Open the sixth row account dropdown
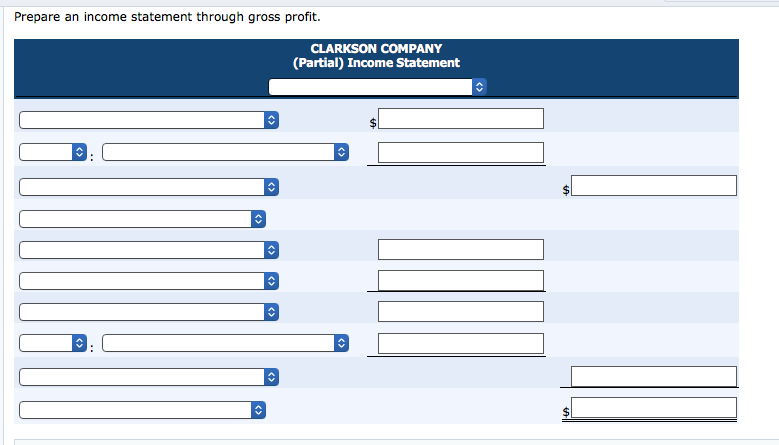779x445 pixels. (x=149, y=281)
